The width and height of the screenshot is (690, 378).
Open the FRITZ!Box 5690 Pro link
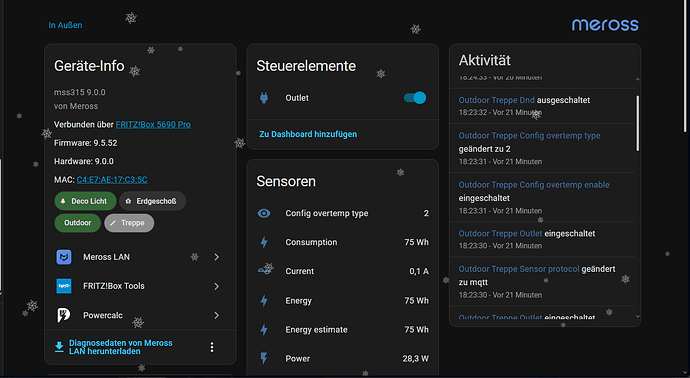click(x=153, y=125)
